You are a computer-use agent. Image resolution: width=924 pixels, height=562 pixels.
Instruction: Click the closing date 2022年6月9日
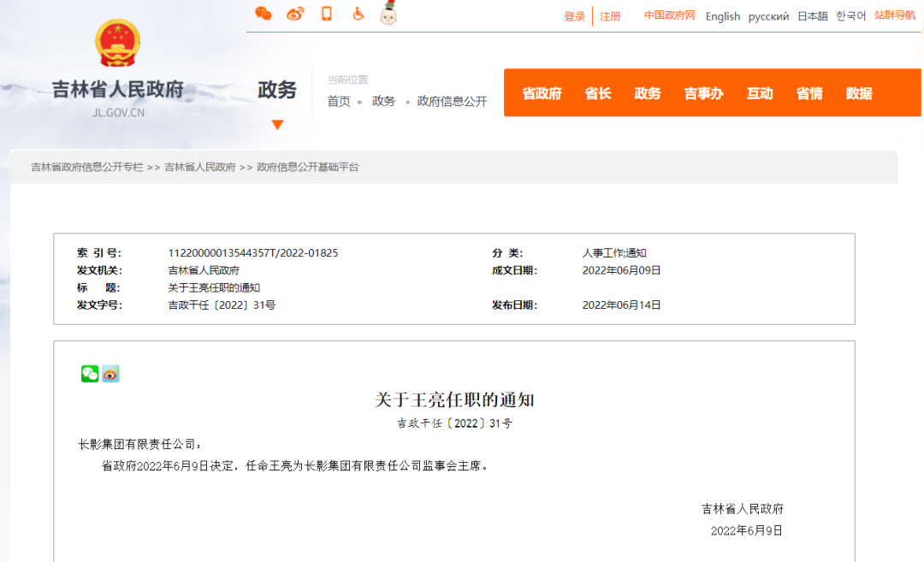pos(747,530)
